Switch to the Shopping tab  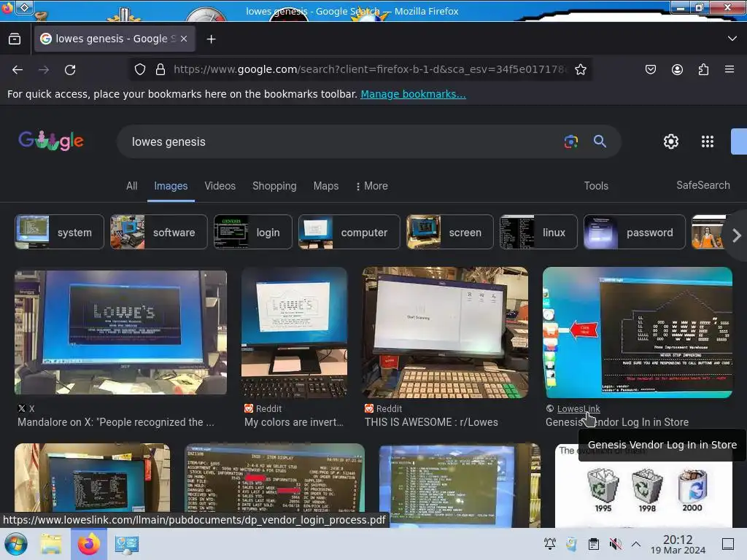point(274,186)
